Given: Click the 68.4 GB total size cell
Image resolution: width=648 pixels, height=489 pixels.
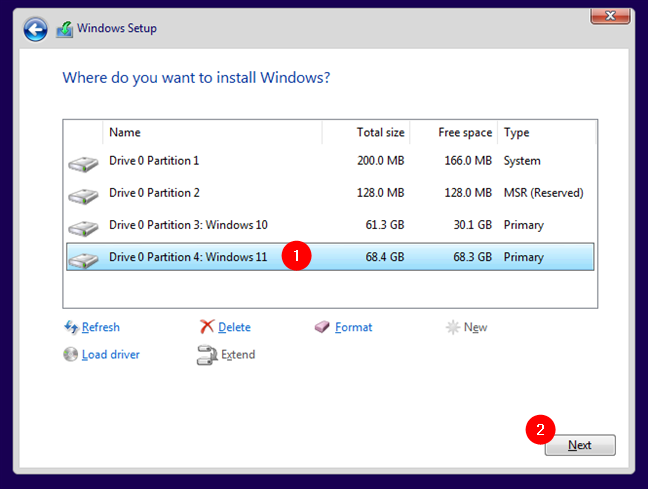Looking at the screenshot, I should [x=385, y=257].
